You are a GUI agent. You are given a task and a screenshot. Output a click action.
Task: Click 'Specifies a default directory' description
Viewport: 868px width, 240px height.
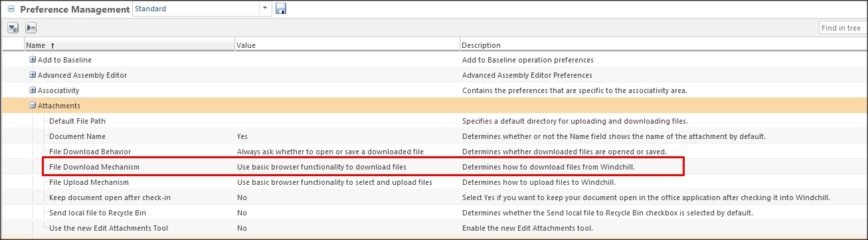(x=574, y=121)
